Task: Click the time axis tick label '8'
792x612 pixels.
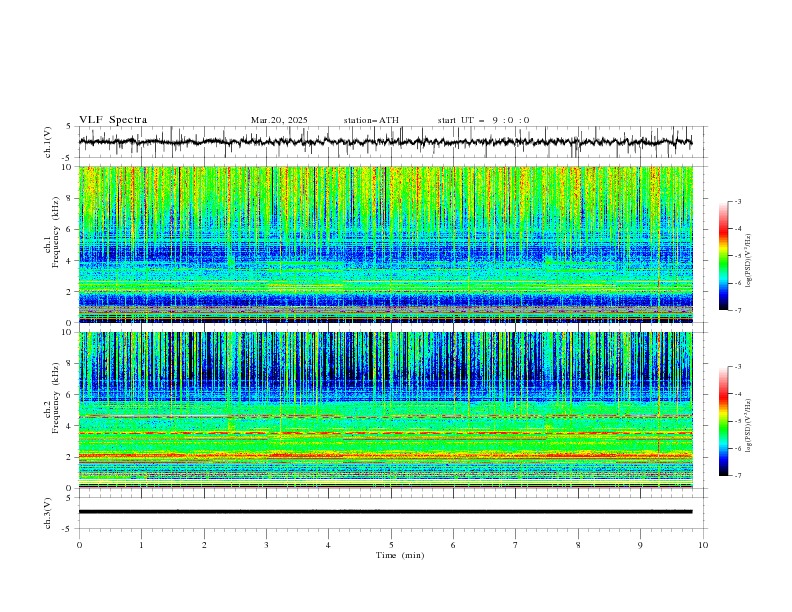Action: coord(578,545)
